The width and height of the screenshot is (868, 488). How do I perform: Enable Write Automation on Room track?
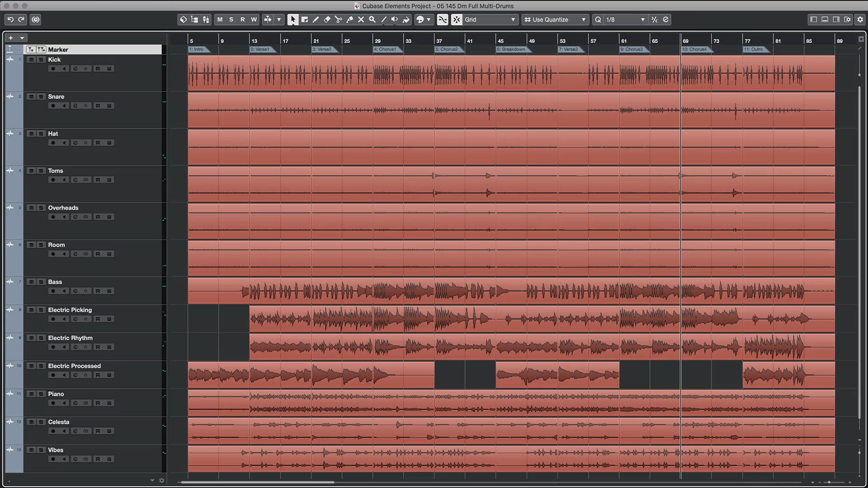coord(109,254)
